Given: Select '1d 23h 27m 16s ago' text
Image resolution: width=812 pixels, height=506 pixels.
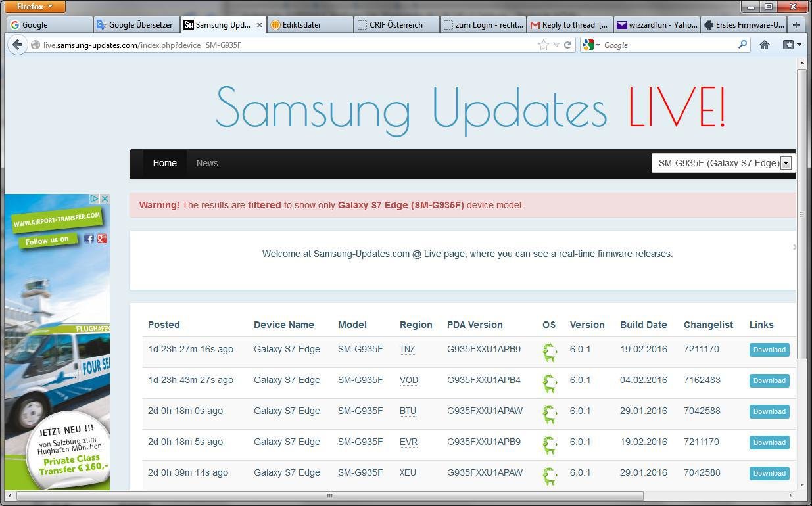Looking at the screenshot, I should tap(191, 349).
